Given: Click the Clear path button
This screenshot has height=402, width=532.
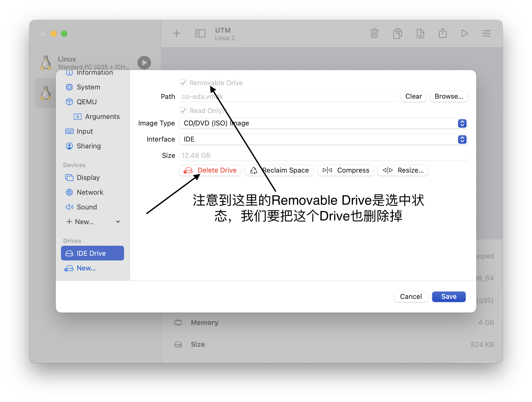Looking at the screenshot, I should [x=413, y=97].
